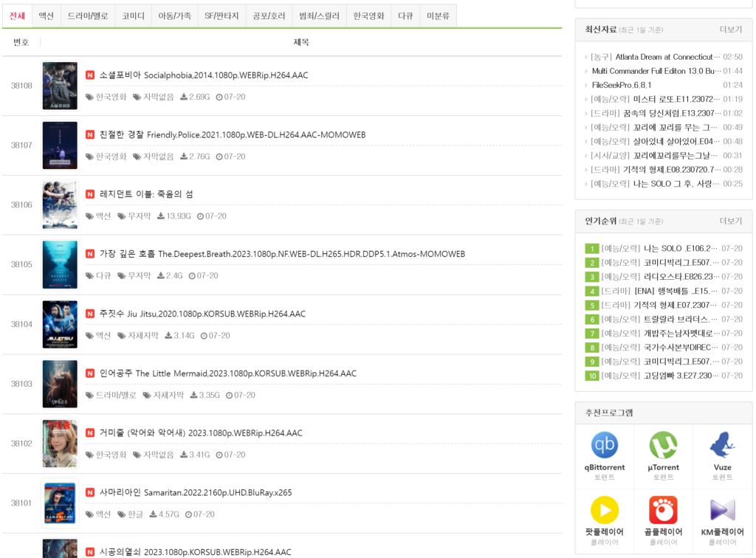The height and width of the screenshot is (558, 756).
Task: Open 레지던트 이블: 죽음의 섬 post
Action: coord(146,194)
